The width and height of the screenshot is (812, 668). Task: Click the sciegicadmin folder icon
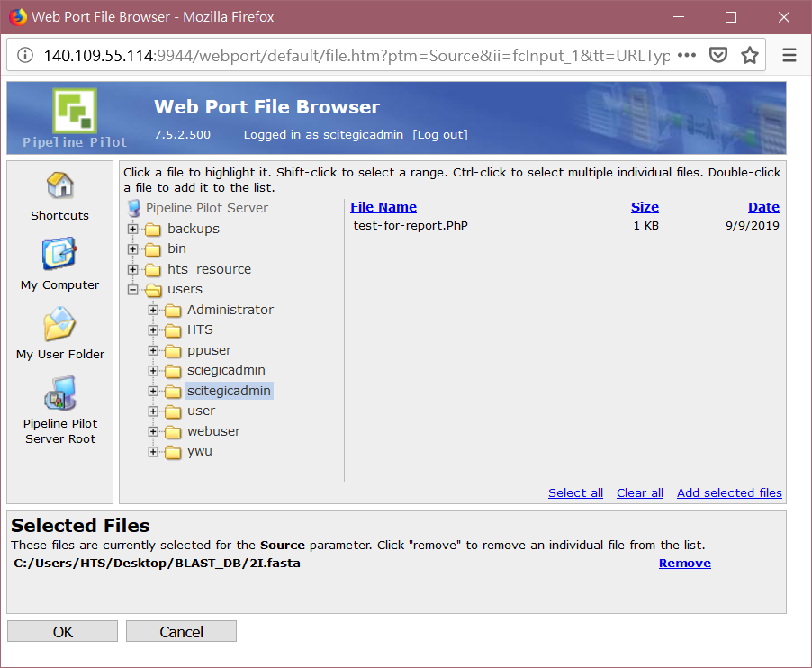point(173,371)
